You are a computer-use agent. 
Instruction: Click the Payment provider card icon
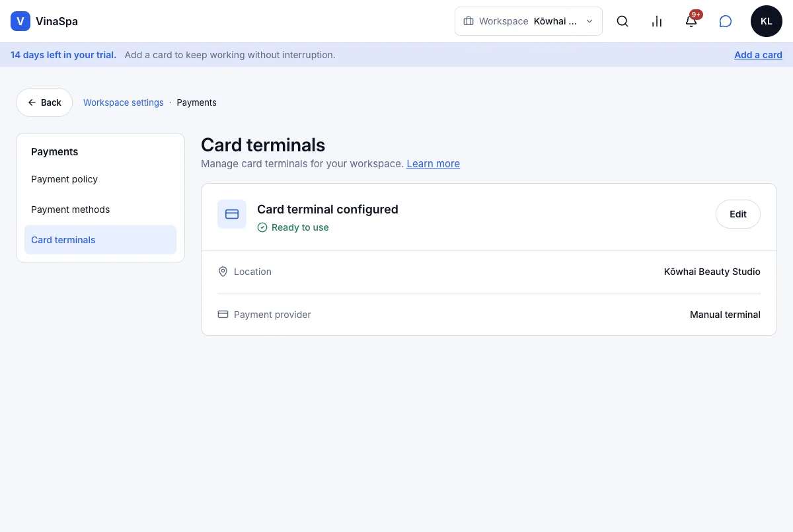(x=223, y=315)
